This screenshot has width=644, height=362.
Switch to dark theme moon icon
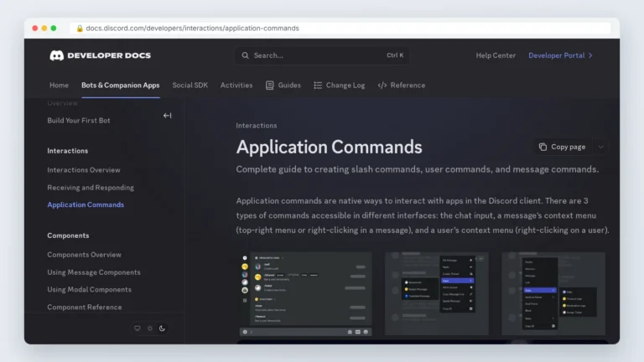(x=162, y=328)
